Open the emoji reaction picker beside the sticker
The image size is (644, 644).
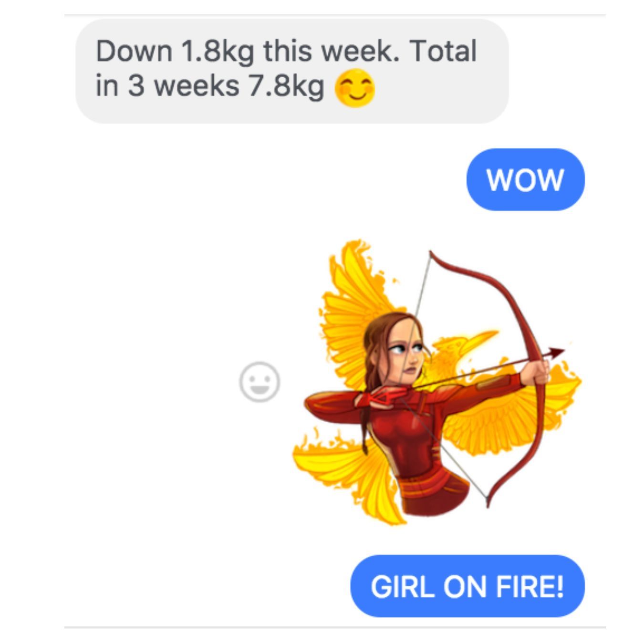[260, 382]
